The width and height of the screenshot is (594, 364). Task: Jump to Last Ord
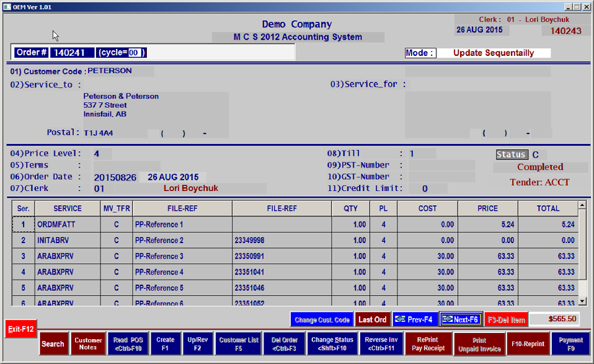(x=372, y=319)
